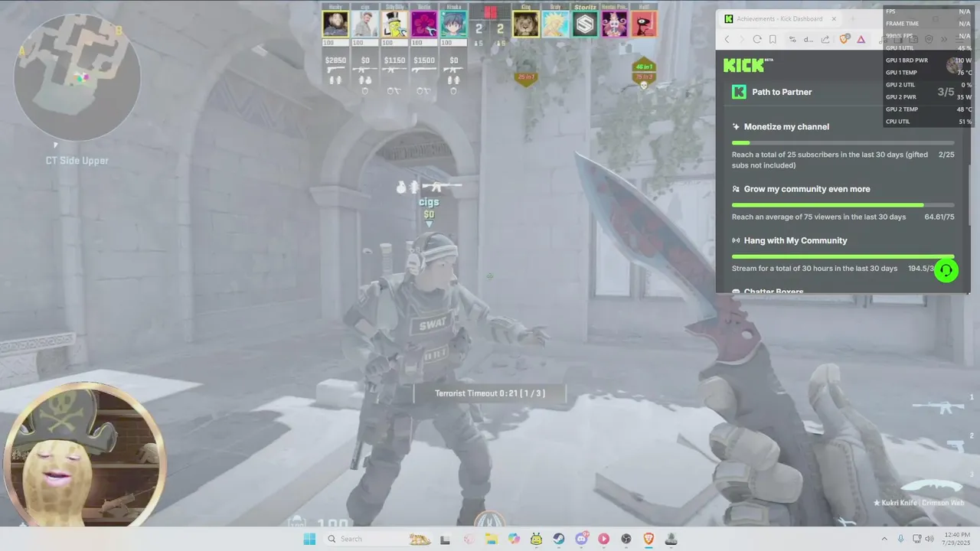Click the 64.61/75 viewers value

click(939, 217)
